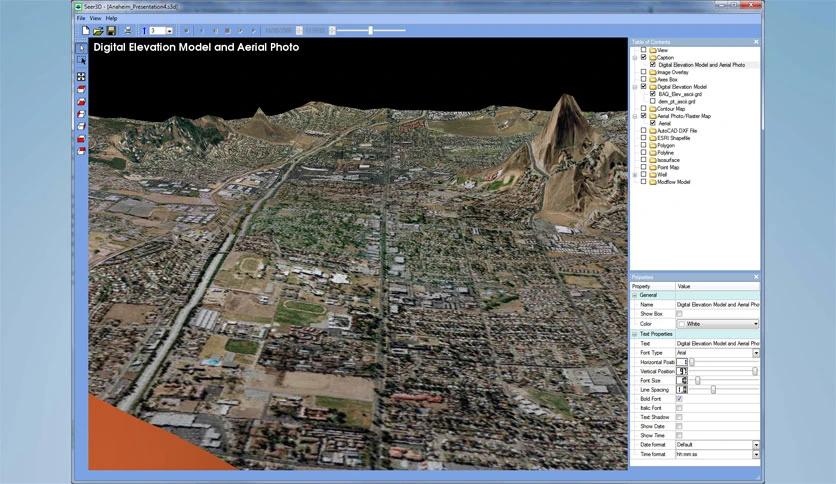Toggle the Bold Font checkbox
836x484 pixels.
click(680, 399)
